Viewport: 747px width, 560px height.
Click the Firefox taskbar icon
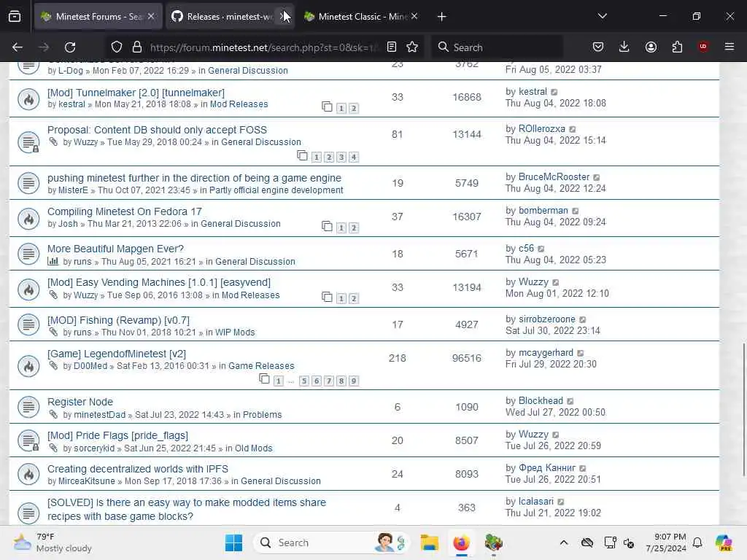(461, 542)
